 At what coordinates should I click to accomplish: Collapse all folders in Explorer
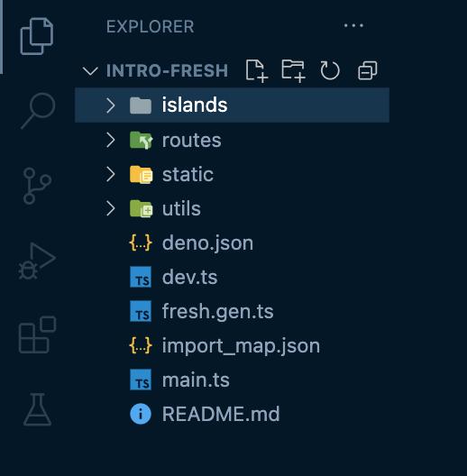(x=368, y=70)
